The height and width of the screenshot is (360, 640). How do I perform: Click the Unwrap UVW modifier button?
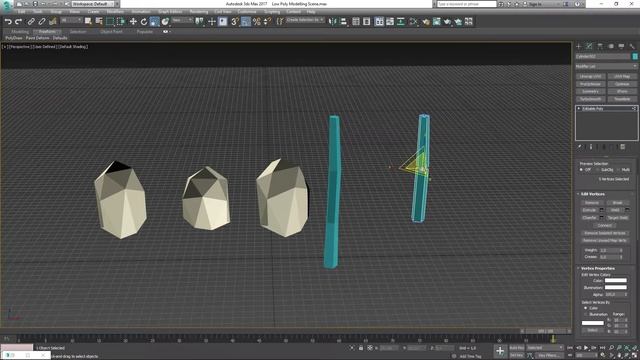tap(591, 76)
